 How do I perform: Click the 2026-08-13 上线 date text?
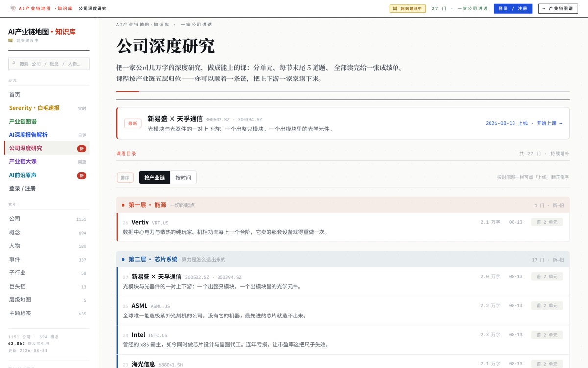pyautogui.click(x=507, y=123)
